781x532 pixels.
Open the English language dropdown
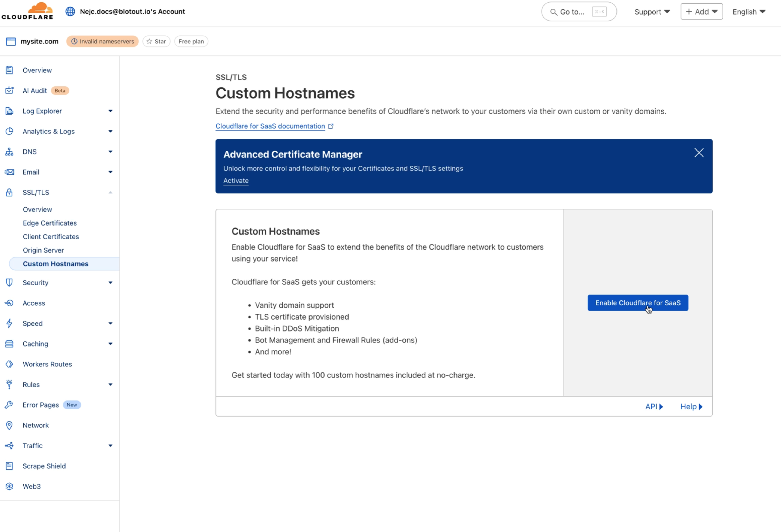(x=749, y=12)
